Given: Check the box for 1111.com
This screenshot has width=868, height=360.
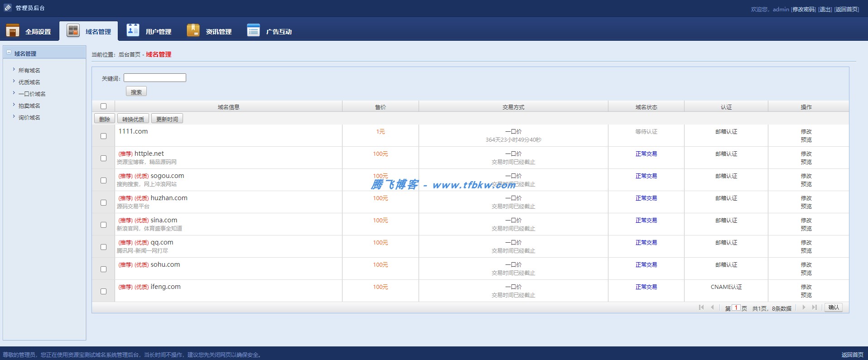Looking at the screenshot, I should click(x=103, y=136).
